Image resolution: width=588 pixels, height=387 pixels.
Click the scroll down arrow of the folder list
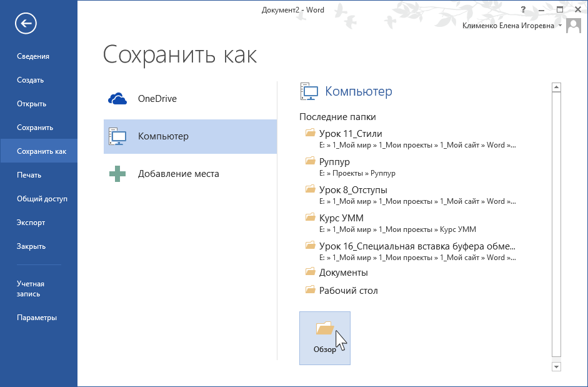coord(557,367)
